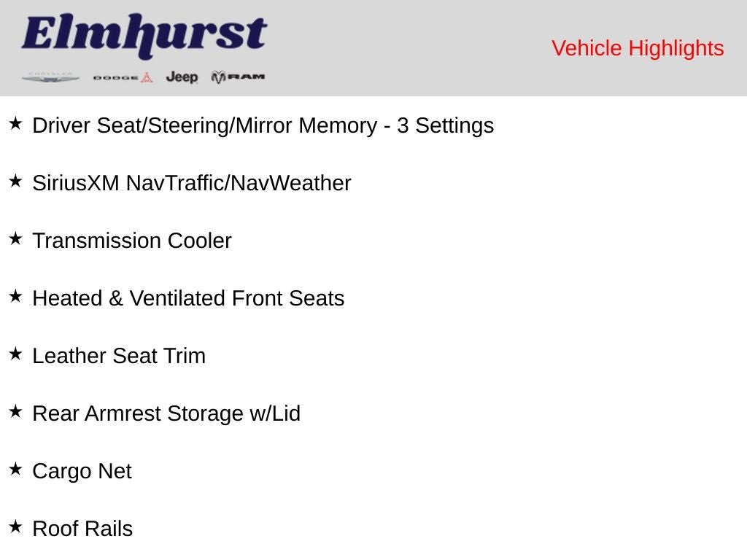Select the Dodge brand logo
747x560 pixels.
[123, 77]
